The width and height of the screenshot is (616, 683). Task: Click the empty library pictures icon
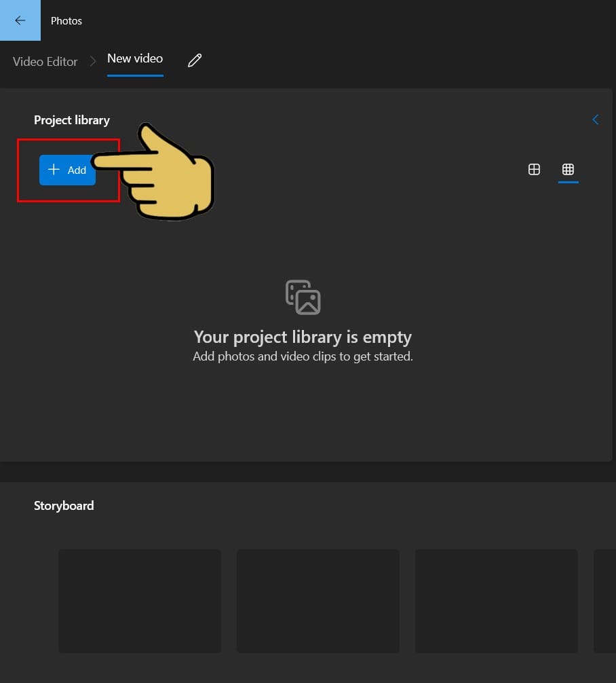click(x=303, y=297)
